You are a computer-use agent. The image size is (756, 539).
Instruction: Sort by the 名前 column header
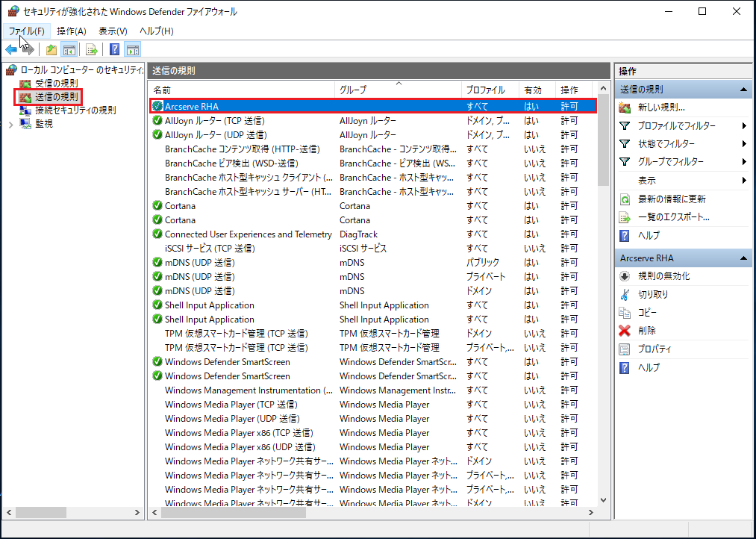pyautogui.click(x=242, y=90)
